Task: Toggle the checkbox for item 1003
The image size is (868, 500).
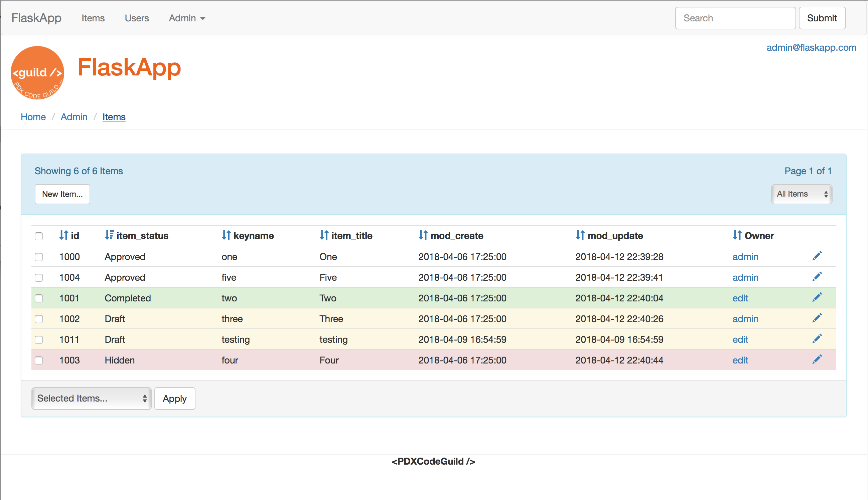Action: click(x=39, y=359)
